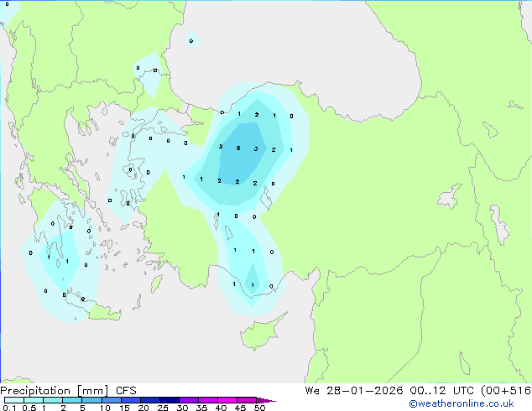Click the 'We 28-01-2026' date text
Image resolution: width=532 pixels, height=411 pixels.
pos(354,391)
